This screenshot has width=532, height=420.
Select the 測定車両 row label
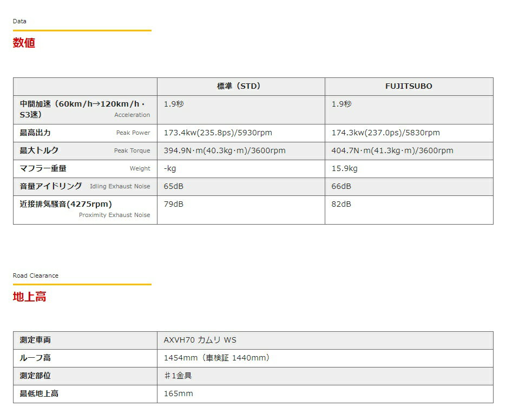pyautogui.click(x=35, y=340)
